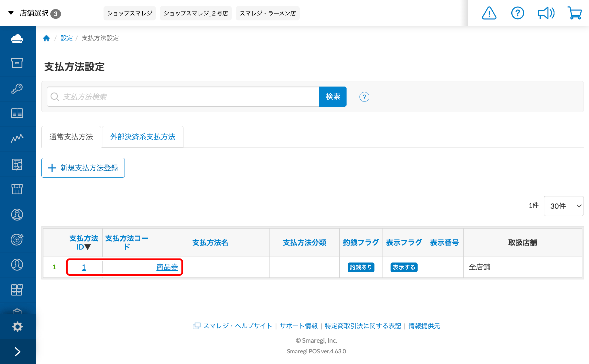Click the warning alert triangle icon

point(489,13)
